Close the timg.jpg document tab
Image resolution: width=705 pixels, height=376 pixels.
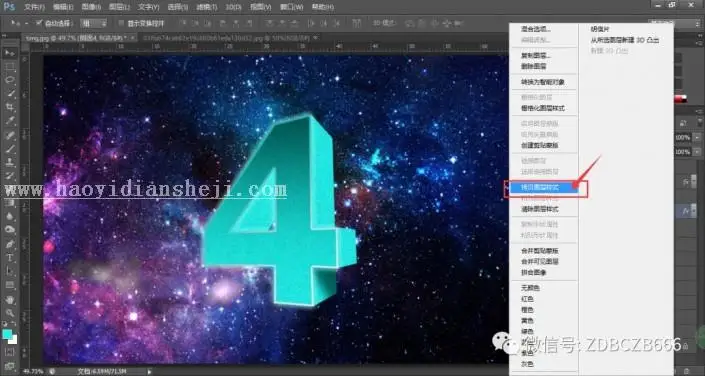pyautogui.click(x=133, y=38)
